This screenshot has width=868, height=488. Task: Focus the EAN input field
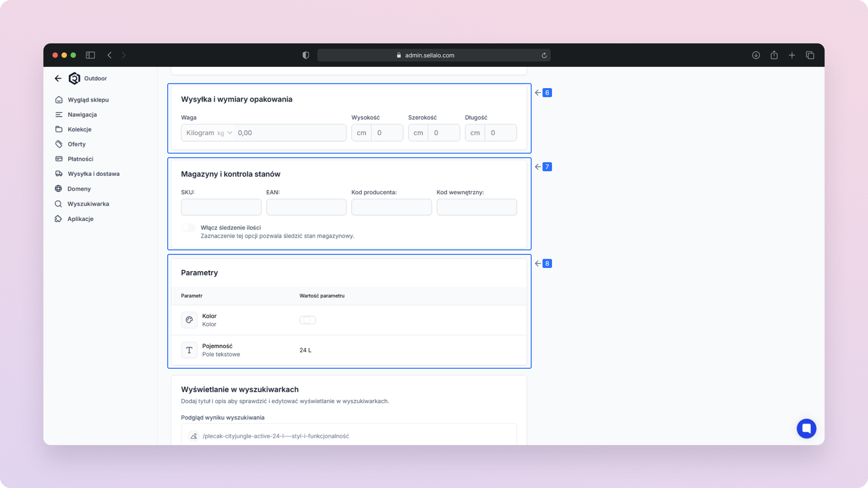(306, 207)
